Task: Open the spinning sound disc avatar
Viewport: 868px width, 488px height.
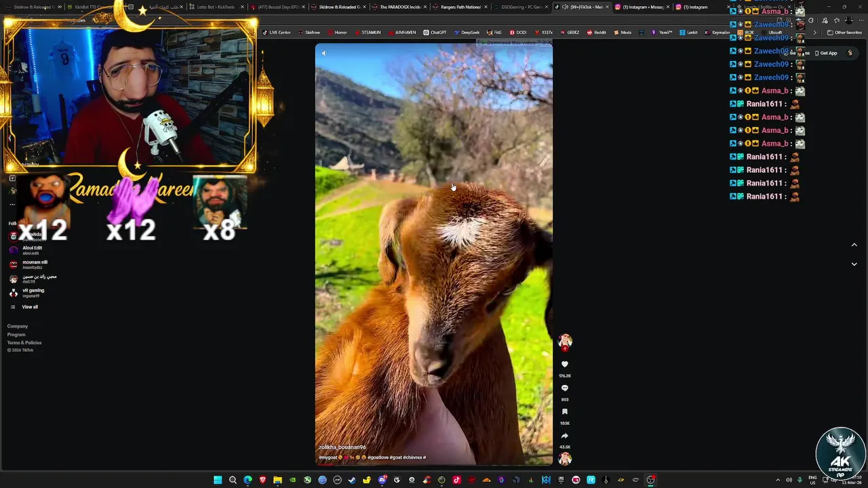Action: point(564,459)
